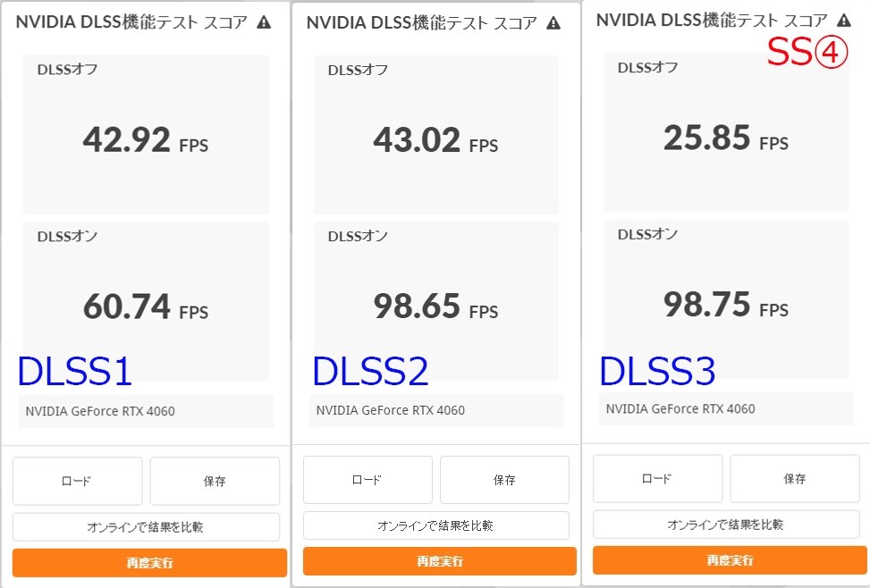Click the warning icon next to DLSS1 test title

coord(264,21)
